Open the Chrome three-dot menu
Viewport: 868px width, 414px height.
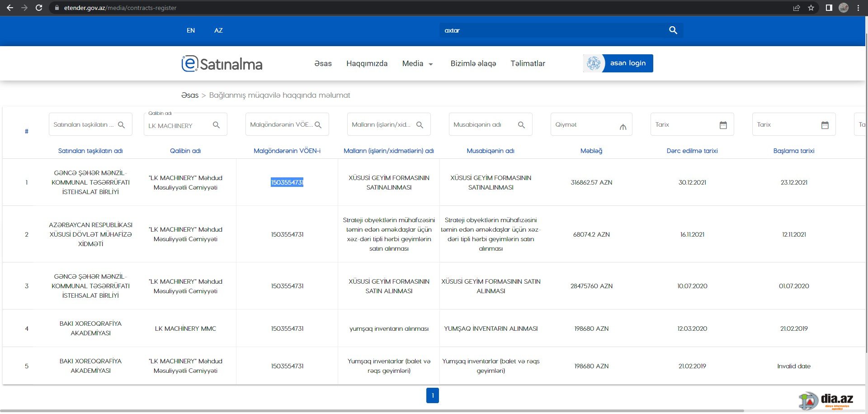click(x=858, y=8)
